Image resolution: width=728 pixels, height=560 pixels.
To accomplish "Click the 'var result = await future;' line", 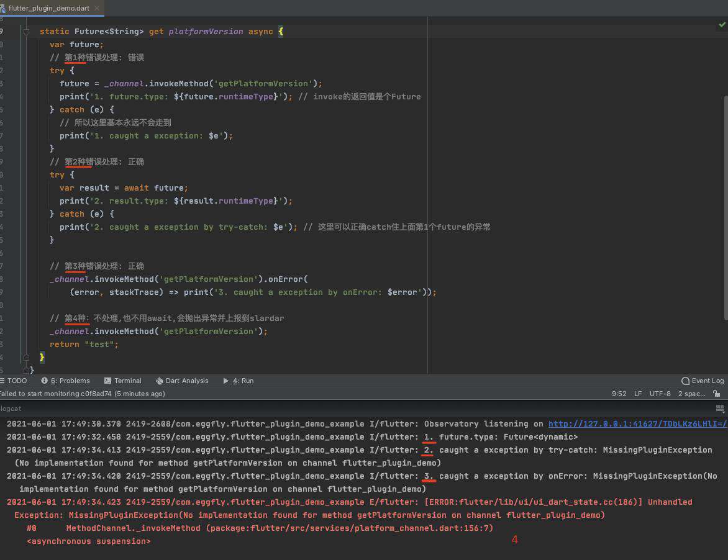I will tap(124, 188).
